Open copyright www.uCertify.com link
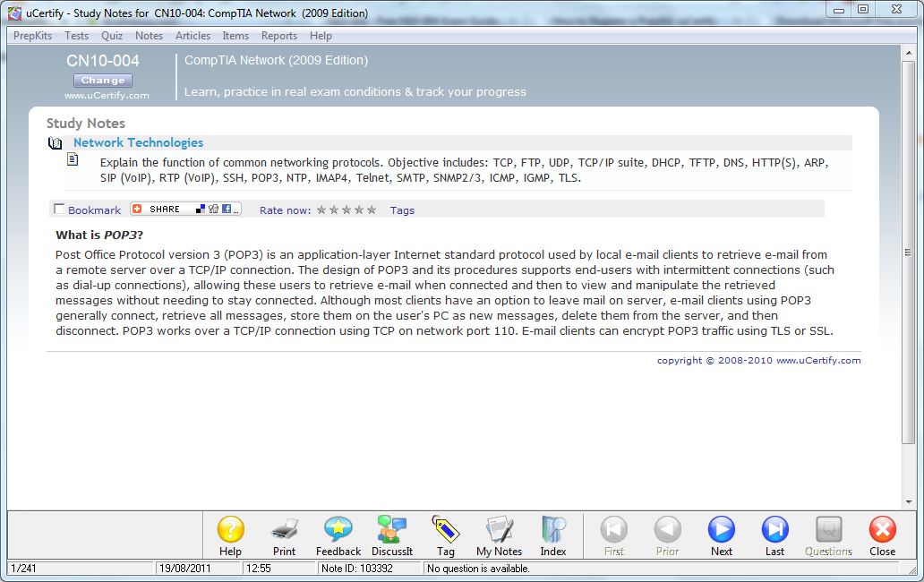 (x=818, y=361)
